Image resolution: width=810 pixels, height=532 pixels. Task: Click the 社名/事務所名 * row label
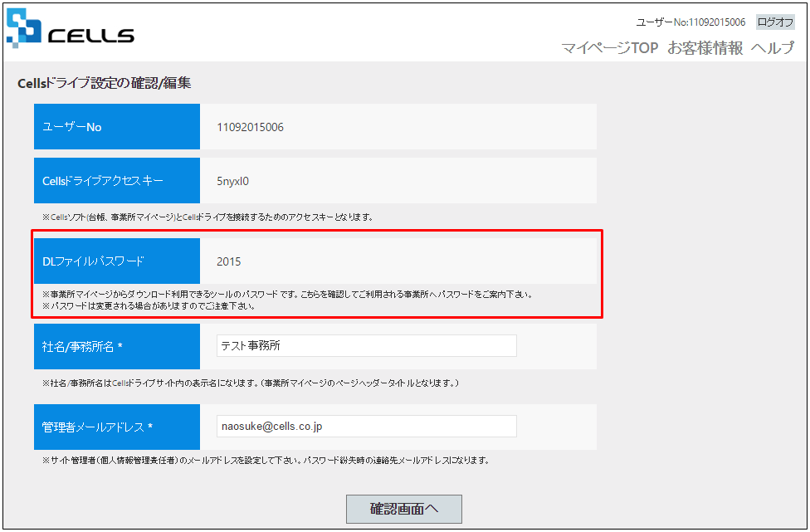117,347
